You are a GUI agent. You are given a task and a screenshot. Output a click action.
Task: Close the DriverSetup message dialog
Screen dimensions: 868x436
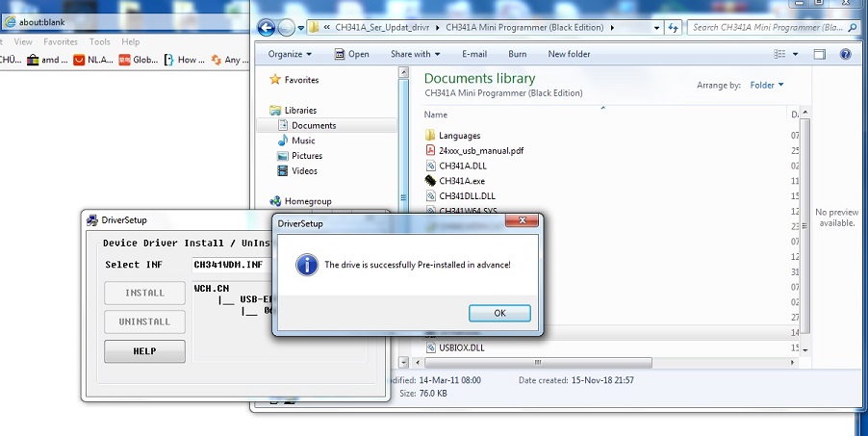[522, 220]
